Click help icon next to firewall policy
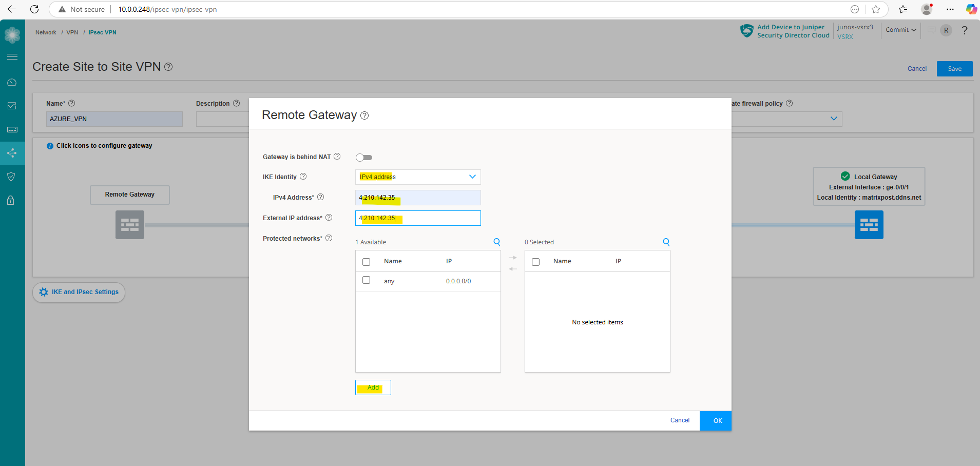 click(790, 103)
